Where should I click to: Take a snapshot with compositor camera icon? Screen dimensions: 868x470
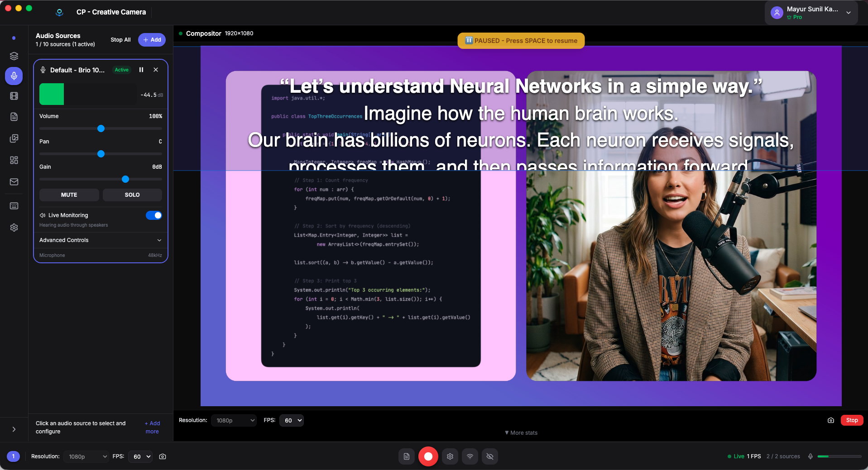(830, 420)
